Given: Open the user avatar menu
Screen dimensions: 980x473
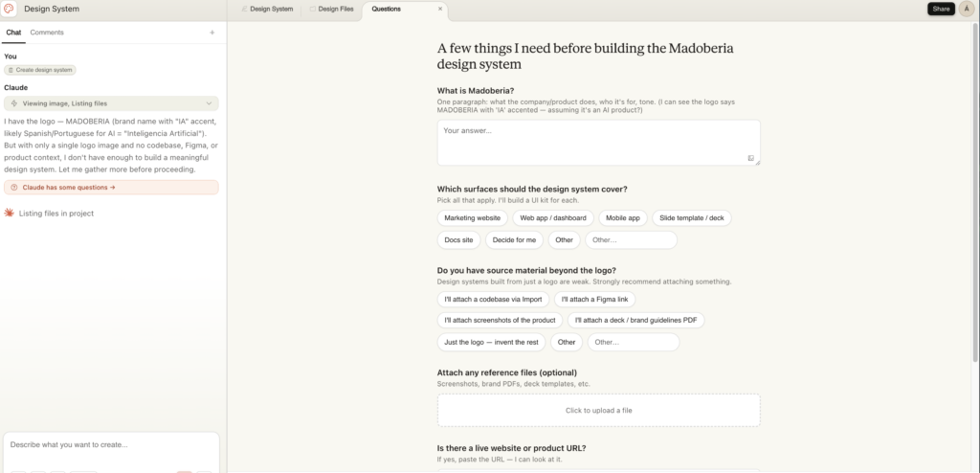Looking at the screenshot, I should click(966, 9).
